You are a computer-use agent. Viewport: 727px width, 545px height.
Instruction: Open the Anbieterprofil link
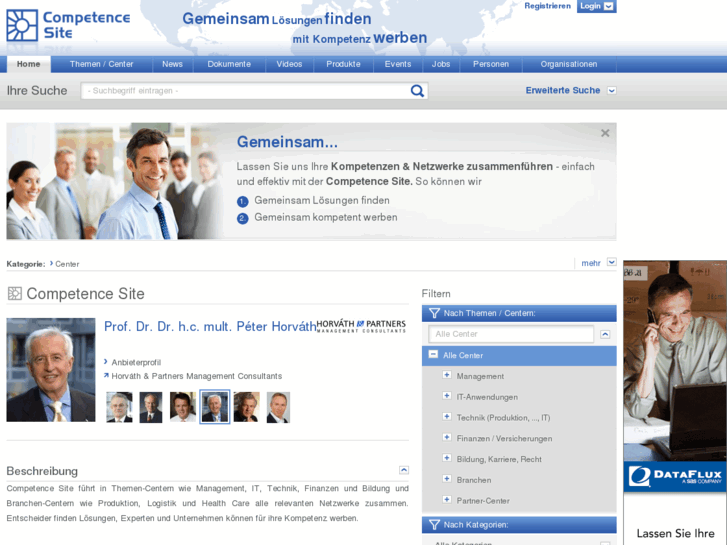point(136,362)
